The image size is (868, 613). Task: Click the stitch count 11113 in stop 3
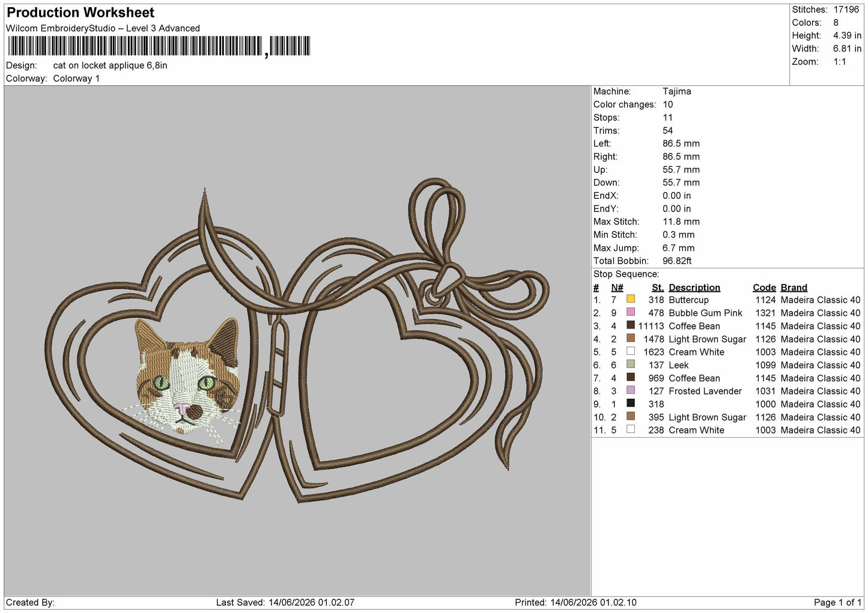coord(651,326)
